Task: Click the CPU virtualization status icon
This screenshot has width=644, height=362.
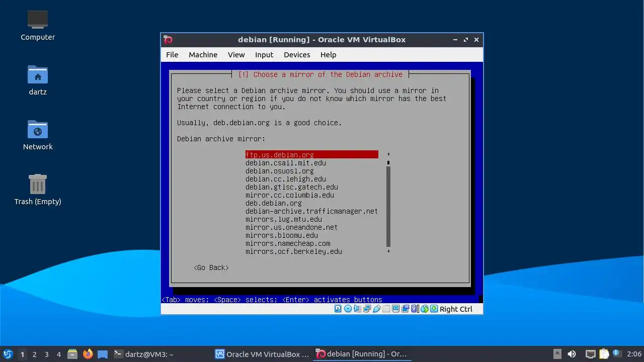Action: click(x=415, y=309)
